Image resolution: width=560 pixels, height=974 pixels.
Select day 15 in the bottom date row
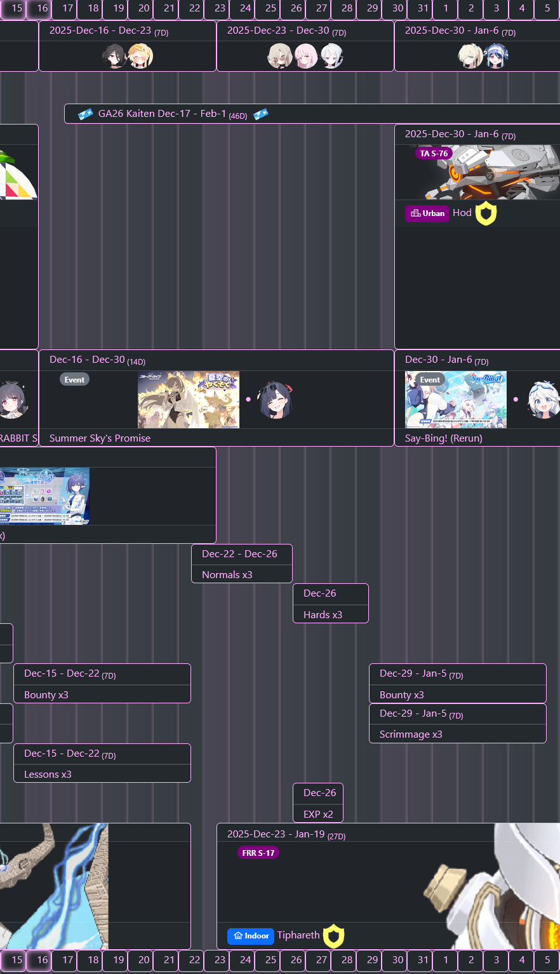[x=13, y=961]
